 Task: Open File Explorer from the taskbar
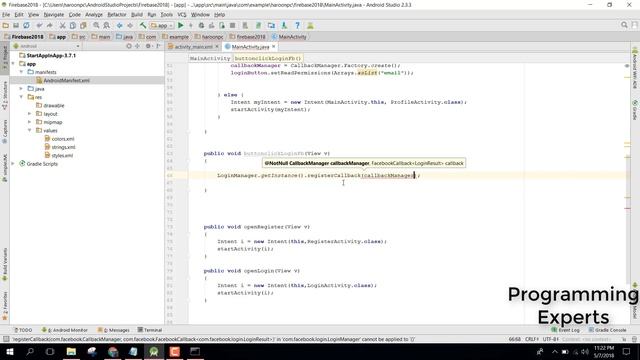pos(71,351)
